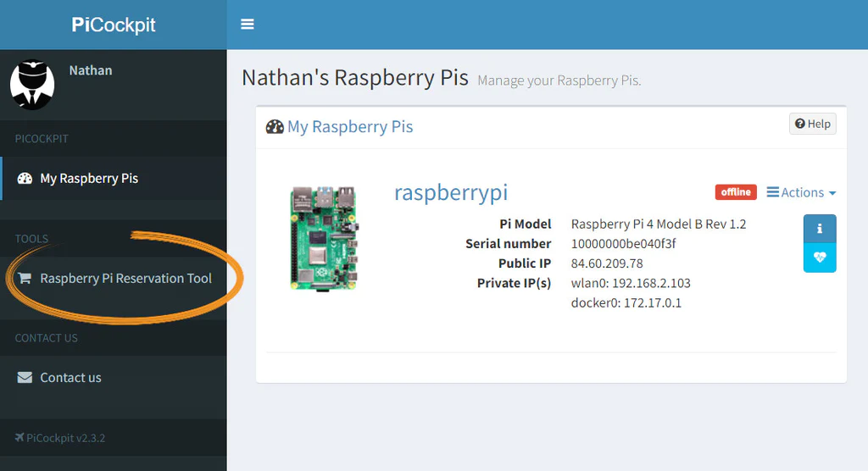Click the Private IP(s) label
Screen dimensions: 868x471
[x=515, y=284]
